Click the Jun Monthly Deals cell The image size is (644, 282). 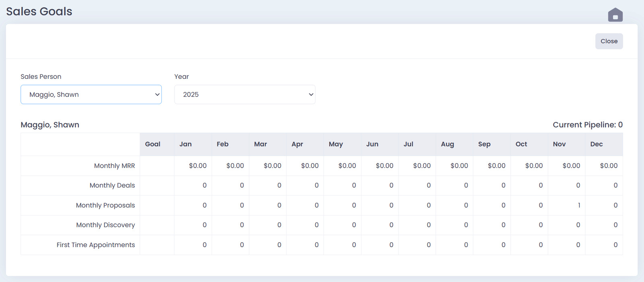pos(380,185)
